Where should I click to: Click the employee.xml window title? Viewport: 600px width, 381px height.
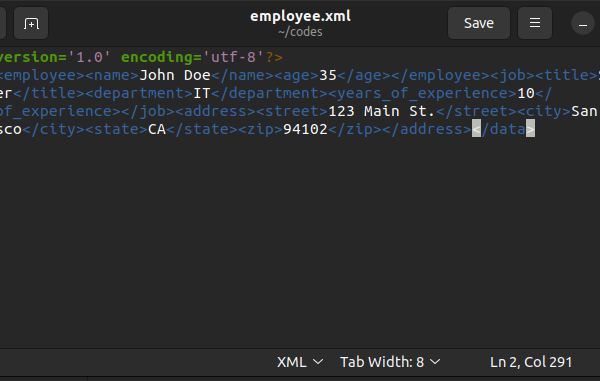(300, 16)
